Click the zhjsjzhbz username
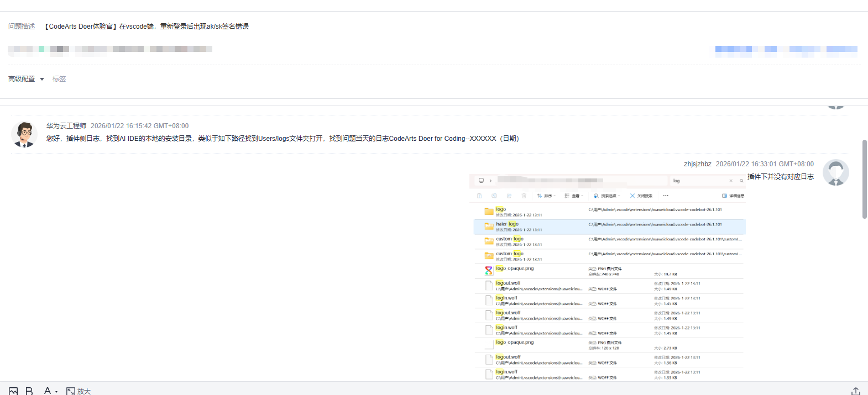The image size is (868, 395). tap(698, 164)
